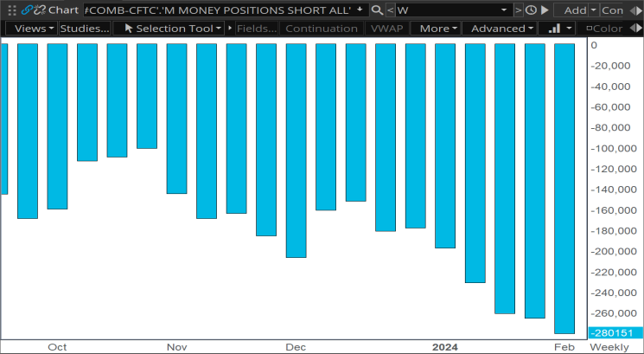Click the Oct date axis label
Viewport: 644px width, 354px height.
[57, 347]
